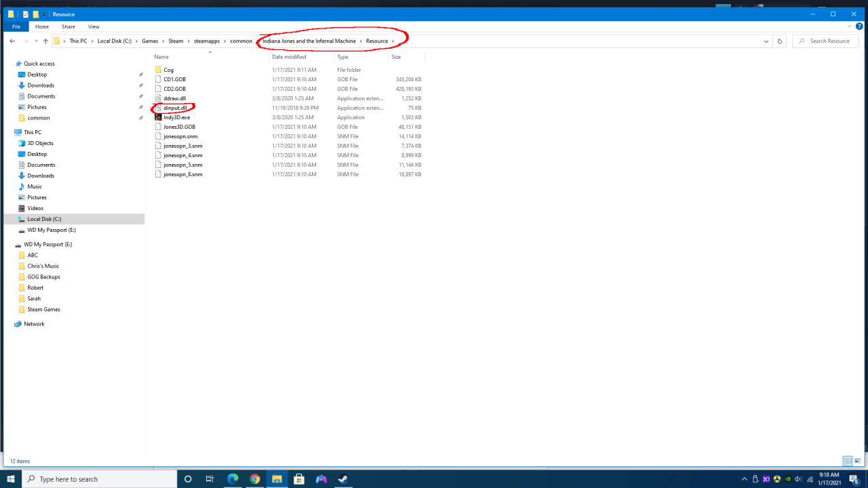Sort files by Date modified column
The width and height of the screenshot is (868, 488).
[x=290, y=57]
